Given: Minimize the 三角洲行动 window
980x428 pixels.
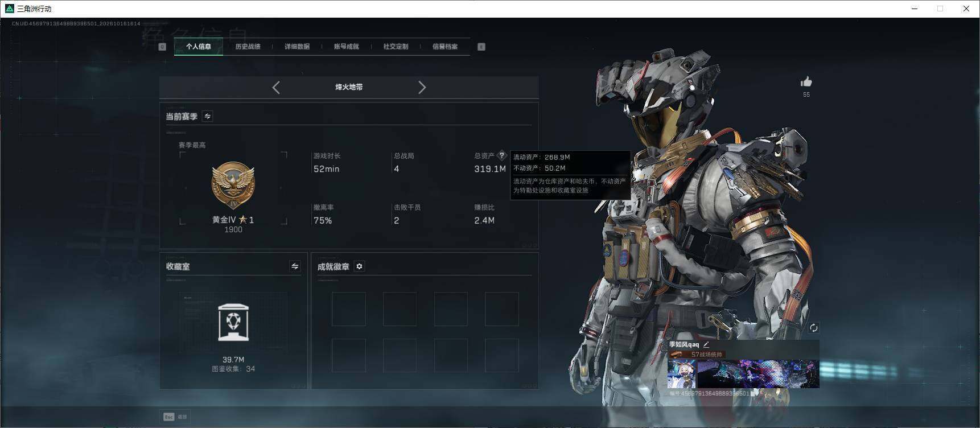Looking at the screenshot, I should pyautogui.click(x=915, y=9).
